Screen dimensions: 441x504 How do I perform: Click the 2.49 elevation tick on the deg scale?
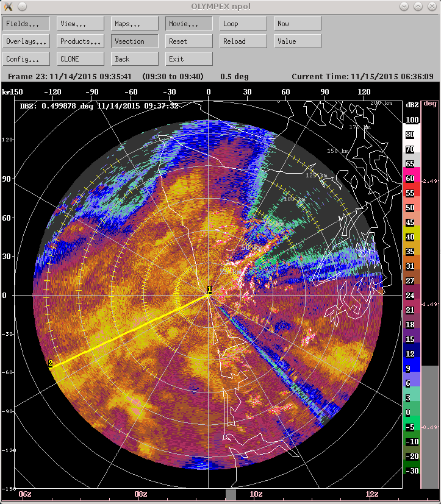(430, 181)
